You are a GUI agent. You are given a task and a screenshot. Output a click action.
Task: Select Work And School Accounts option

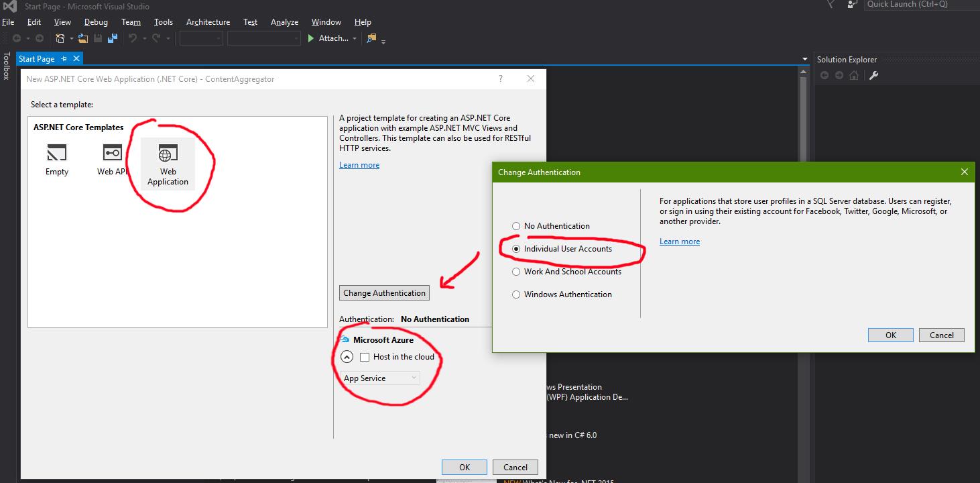(x=516, y=272)
